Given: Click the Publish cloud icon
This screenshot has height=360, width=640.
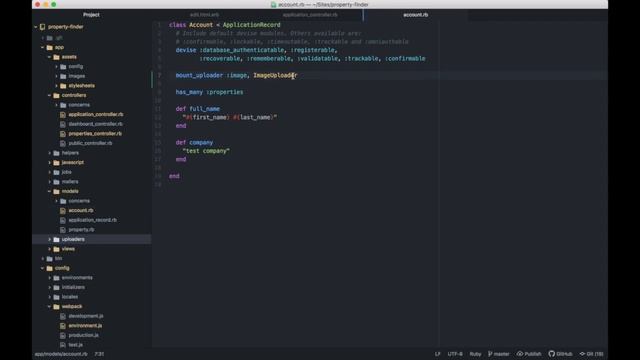Looking at the screenshot, I should click(x=520, y=354).
